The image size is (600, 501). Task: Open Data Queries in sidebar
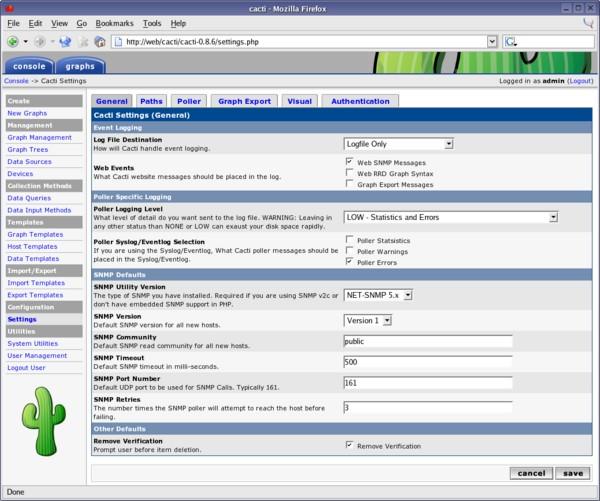click(x=29, y=198)
